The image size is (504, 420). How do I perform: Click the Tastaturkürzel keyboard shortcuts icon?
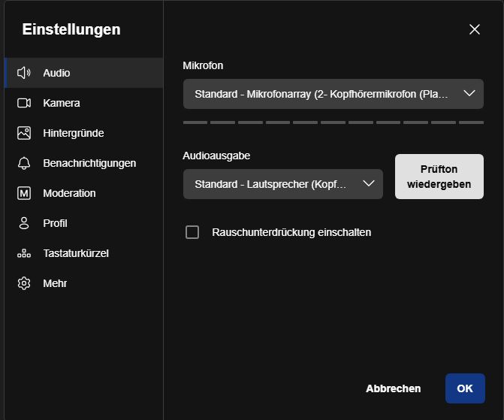pos(24,253)
